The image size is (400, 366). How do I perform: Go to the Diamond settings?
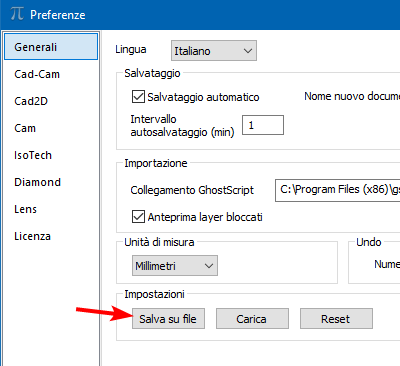pyautogui.click(x=51, y=182)
